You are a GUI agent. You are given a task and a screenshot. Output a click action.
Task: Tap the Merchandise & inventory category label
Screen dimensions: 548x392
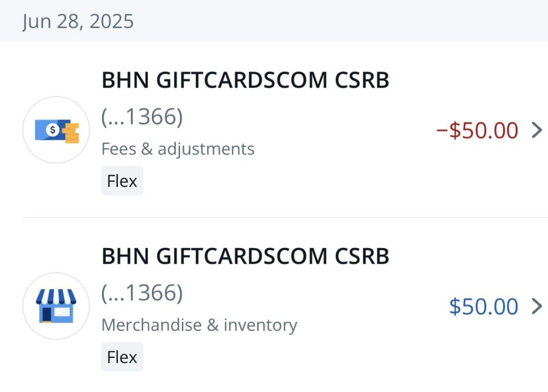click(x=199, y=325)
